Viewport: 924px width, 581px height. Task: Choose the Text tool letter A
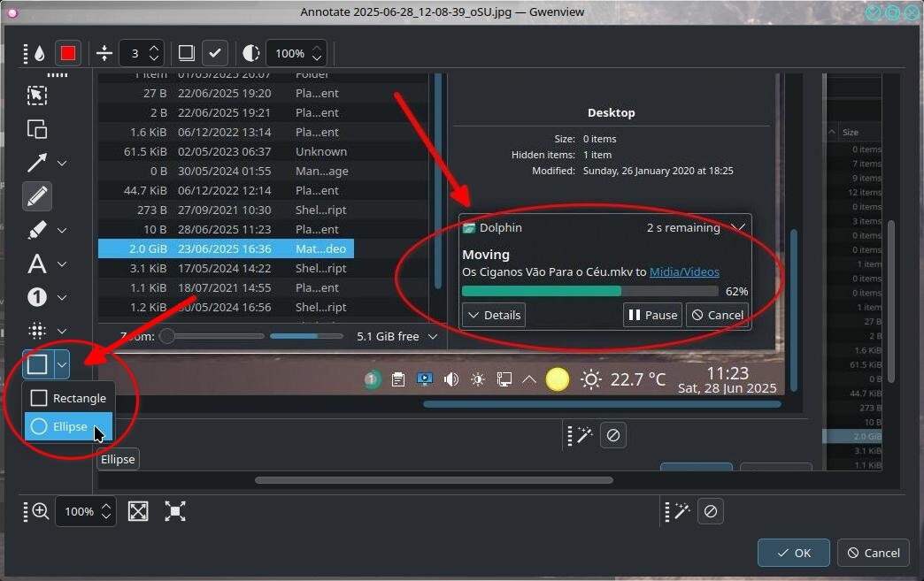coord(37,264)
